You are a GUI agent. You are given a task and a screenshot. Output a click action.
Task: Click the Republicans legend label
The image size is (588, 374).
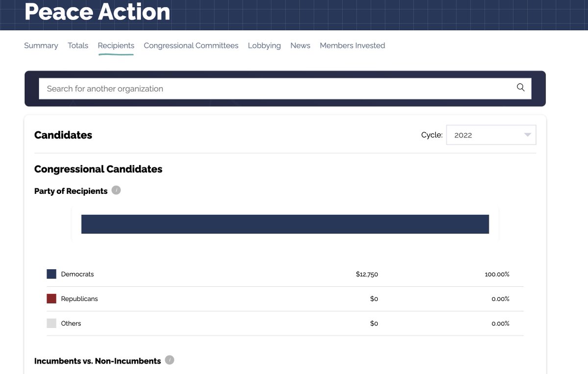(x=79, y=299)
